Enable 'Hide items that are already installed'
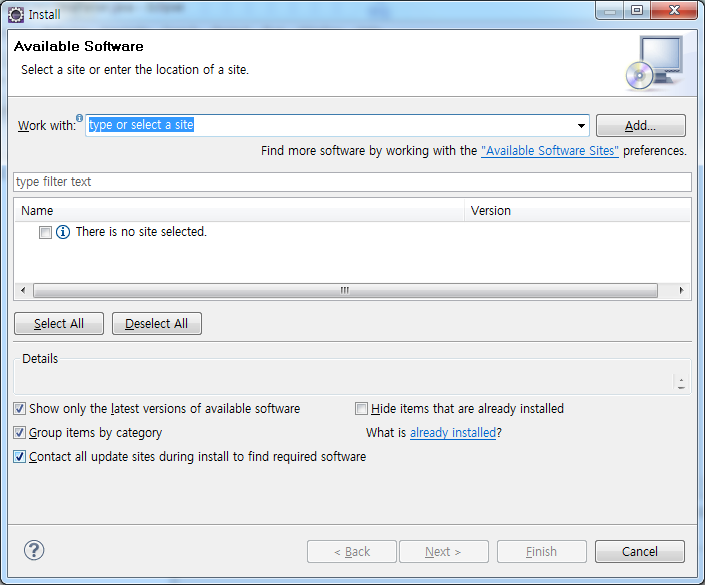The height and width of the screenshot is (585, 705). point(361,409)
